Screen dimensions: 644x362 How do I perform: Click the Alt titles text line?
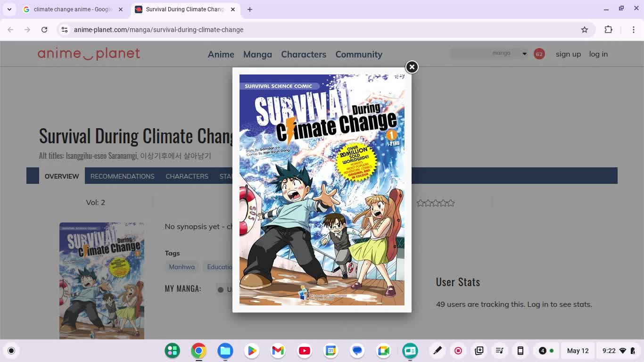coord(125,156)
